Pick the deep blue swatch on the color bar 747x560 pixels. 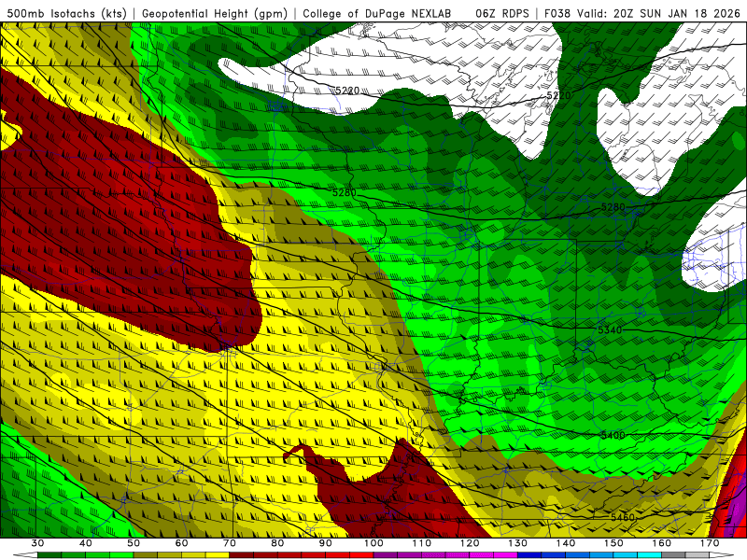point(529,554)
